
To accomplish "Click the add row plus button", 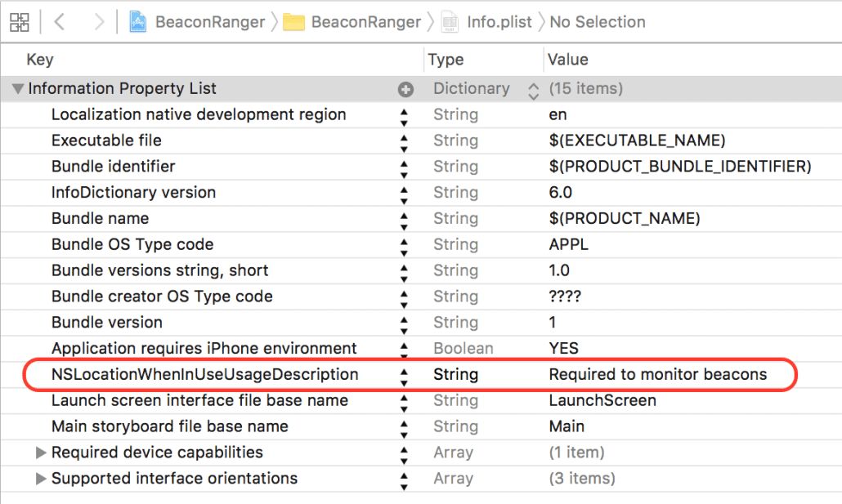I will click(x=406, y=89).
